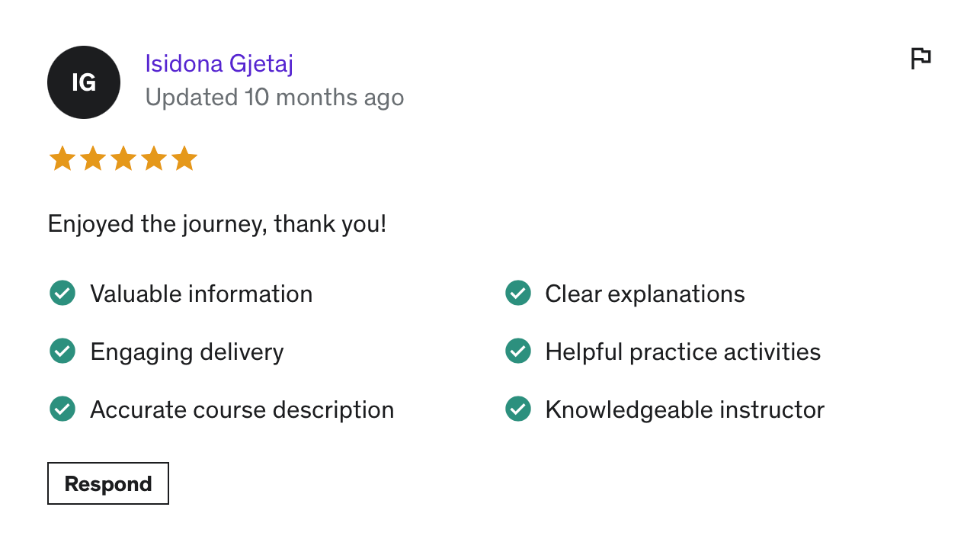Click the Helpful practice activities checkmark

518,351
